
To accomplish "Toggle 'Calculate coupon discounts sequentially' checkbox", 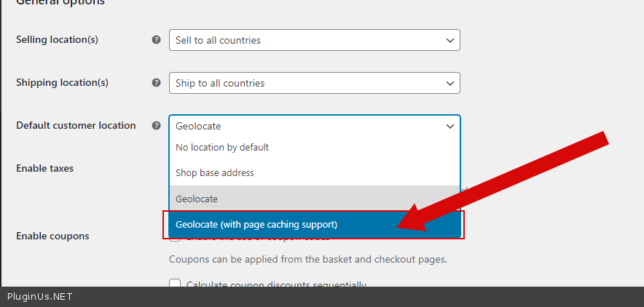I will pos(175,284).
